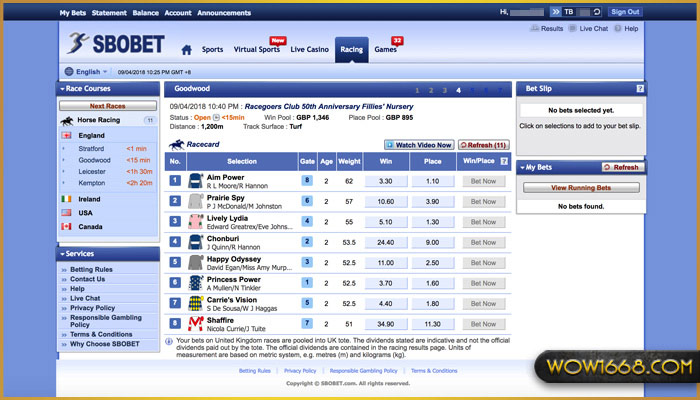Viewport: 700px width, 400px height.
Task: Collapse the My Bets panel
Action: click(x=524, y=167)
